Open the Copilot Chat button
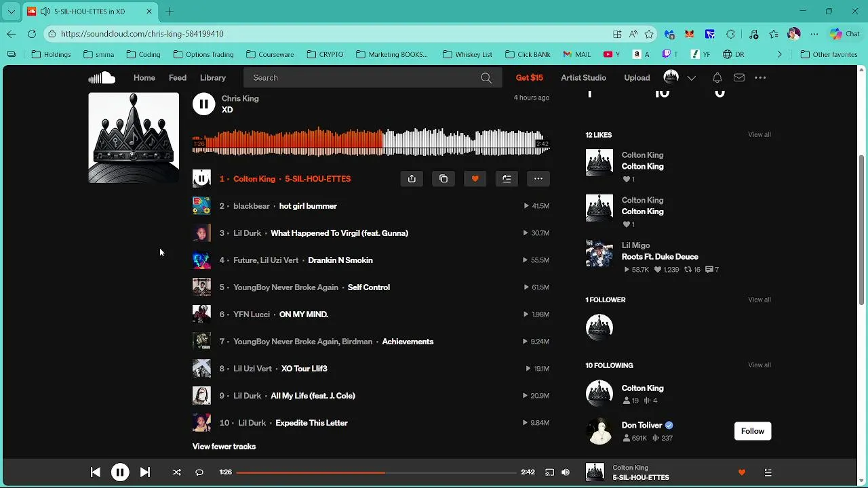 coord(845,34)
